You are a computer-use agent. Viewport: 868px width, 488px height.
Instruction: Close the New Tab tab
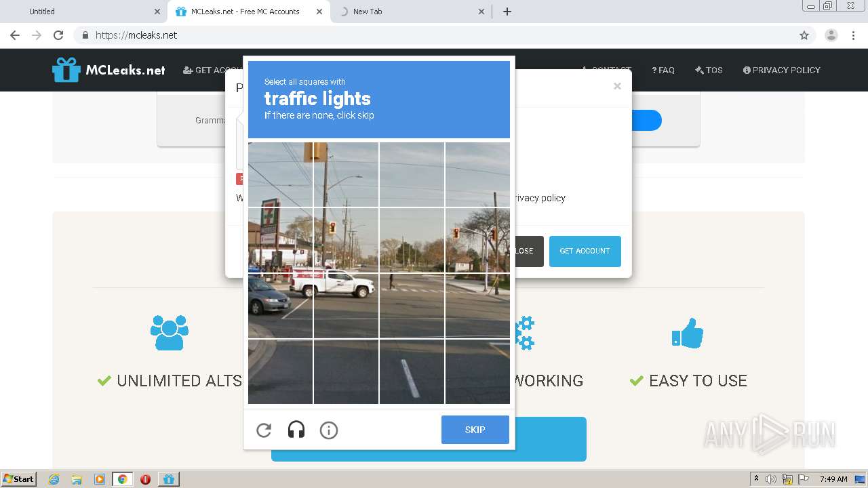coord(481,12)
